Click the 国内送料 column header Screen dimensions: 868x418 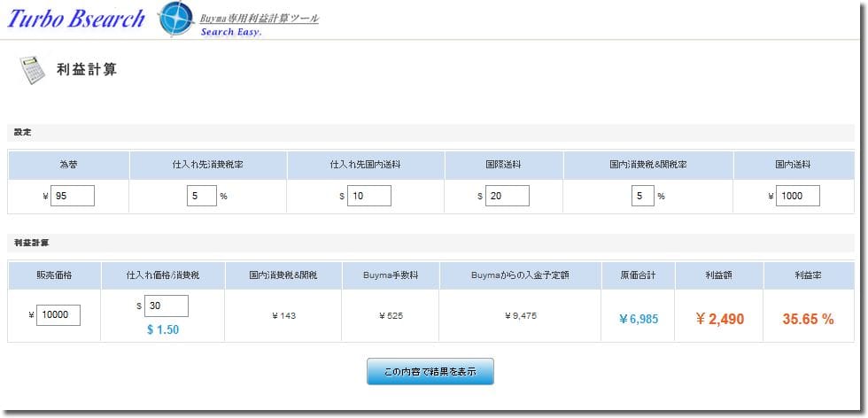click(x=794, y=165)
